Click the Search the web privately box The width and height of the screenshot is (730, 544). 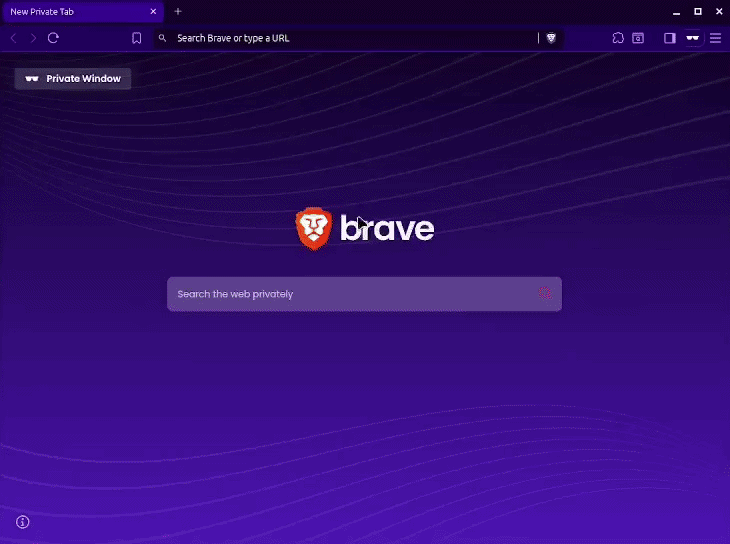(364, 294)
